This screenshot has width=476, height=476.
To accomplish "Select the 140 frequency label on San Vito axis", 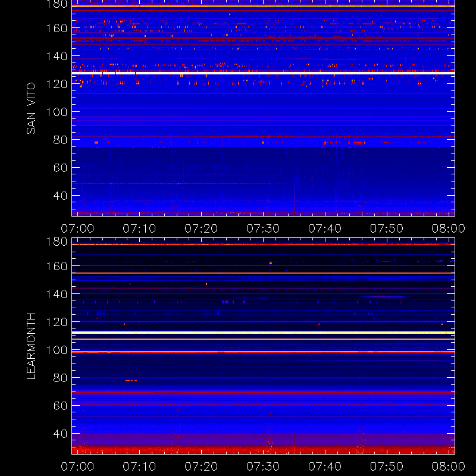I will (57, 56).
